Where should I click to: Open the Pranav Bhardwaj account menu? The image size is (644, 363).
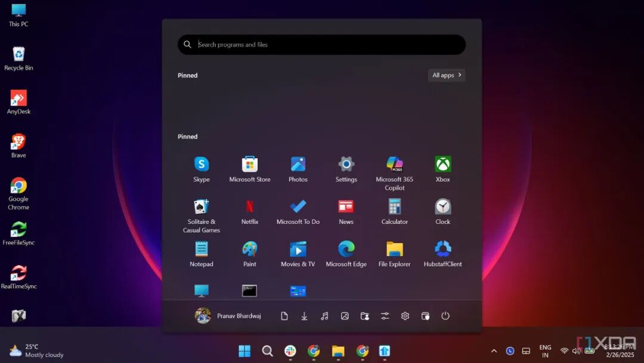pos(228,316)
